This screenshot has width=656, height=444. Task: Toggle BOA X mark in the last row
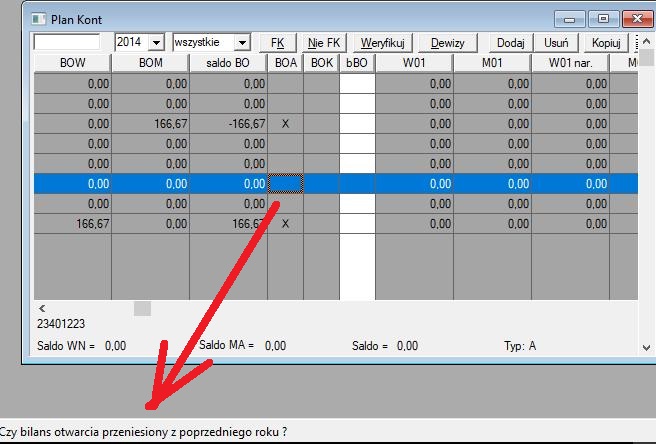pyautogui.click(x=286, y=224)
